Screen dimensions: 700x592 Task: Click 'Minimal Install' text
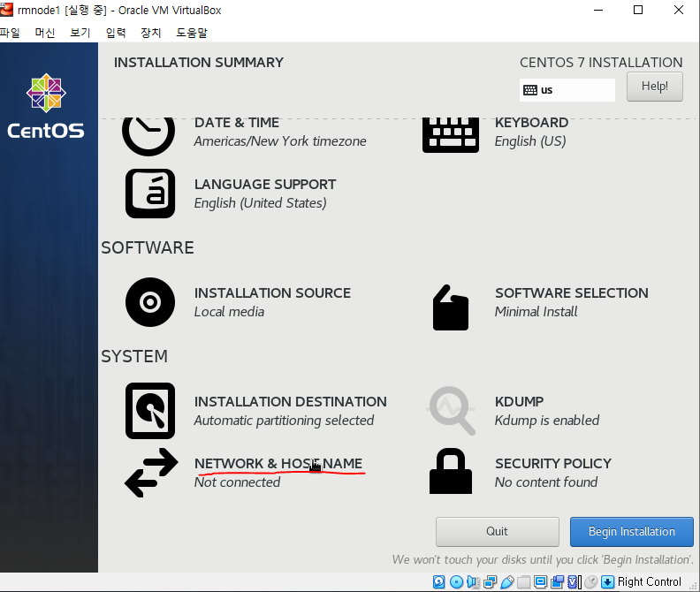(x=536, y=312)
